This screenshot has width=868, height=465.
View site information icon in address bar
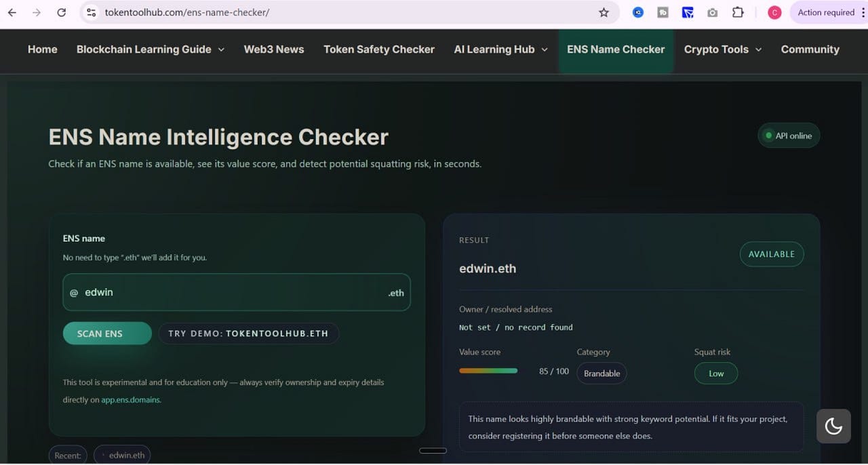click(92, 12)
